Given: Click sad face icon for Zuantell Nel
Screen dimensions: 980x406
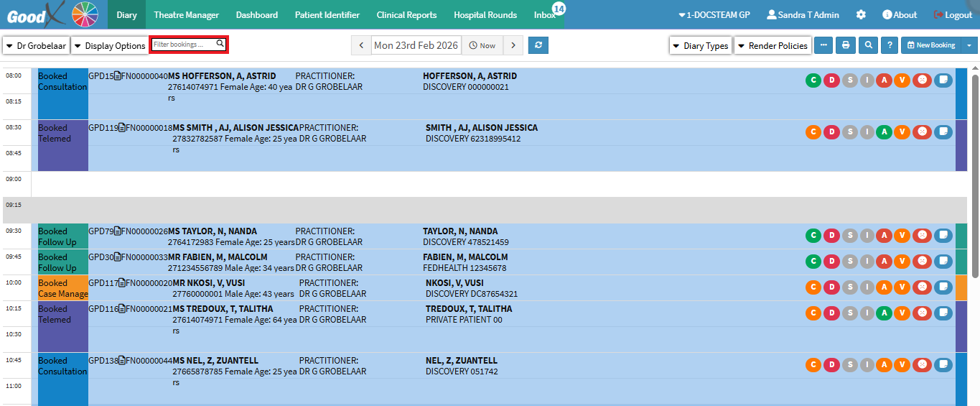Looking at the screenshot, I should tap(922, 364).
